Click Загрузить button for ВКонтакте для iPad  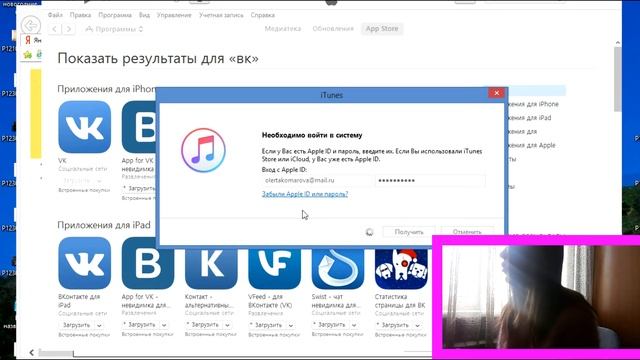(x=76, y=325)
